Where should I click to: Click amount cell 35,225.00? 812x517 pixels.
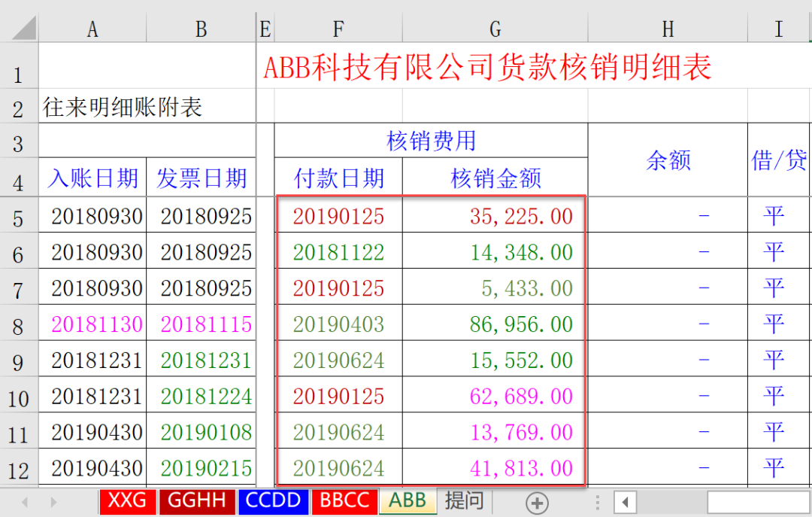pyautogui.click(x=495, y=214)
